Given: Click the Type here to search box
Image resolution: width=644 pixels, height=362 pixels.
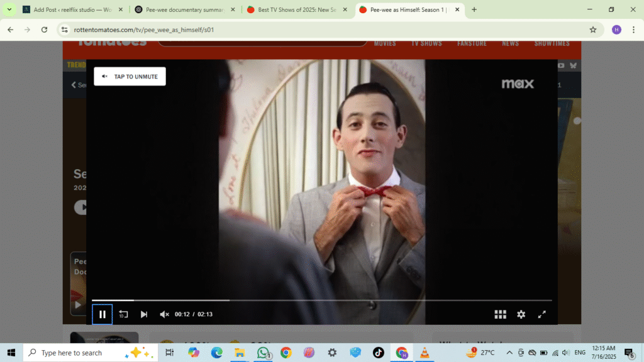Looking at the screenshot, I should 91,353.
